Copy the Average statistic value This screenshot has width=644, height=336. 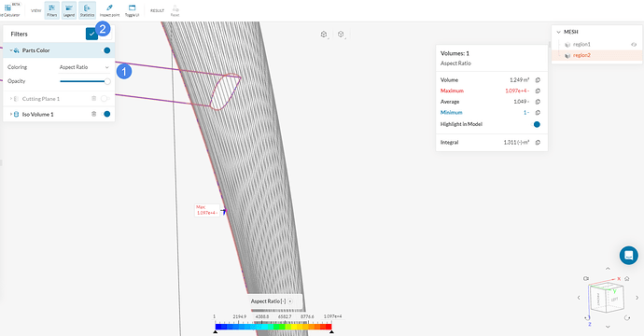pyautogui.click(x=538, y=102)
